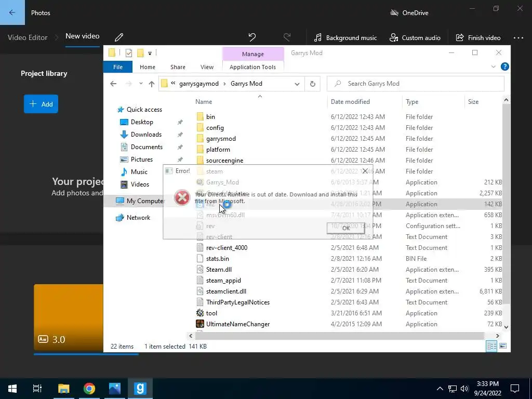Select the garrysmod folder
This screenshot has height=399, width=532.
(221, 138)
